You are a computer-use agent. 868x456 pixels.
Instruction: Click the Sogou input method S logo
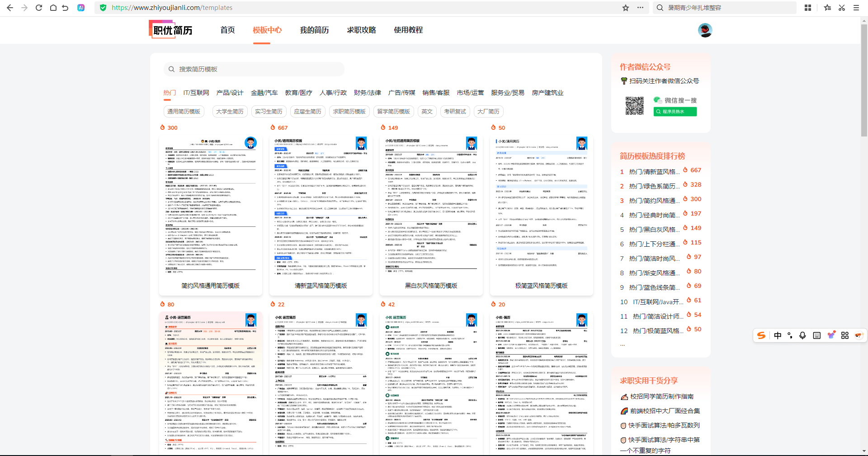point(761,335)
